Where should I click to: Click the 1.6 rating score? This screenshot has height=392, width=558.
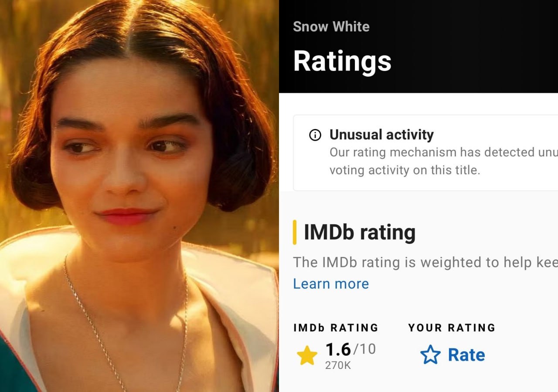pos(338,349)
